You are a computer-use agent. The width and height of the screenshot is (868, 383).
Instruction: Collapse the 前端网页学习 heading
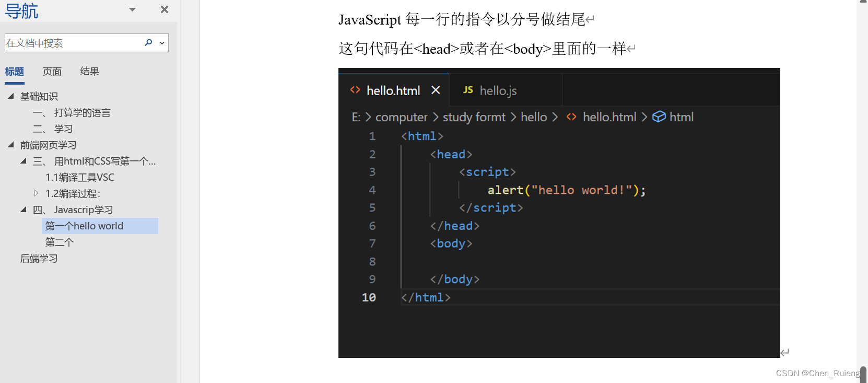pyautogui.click(x=10, y=145)
